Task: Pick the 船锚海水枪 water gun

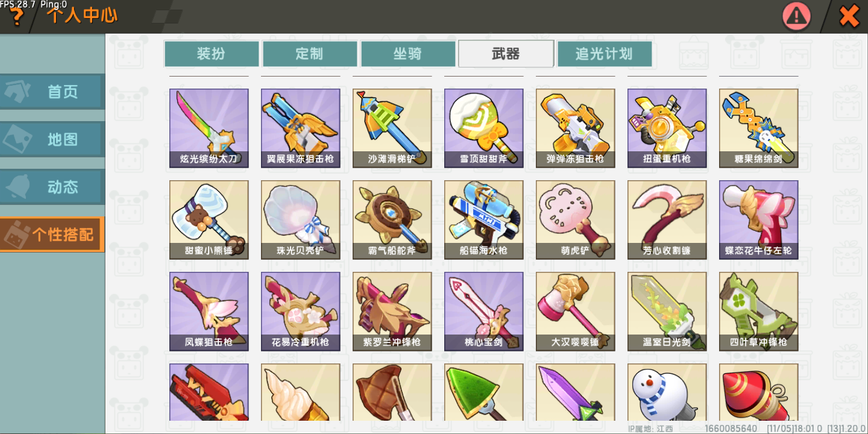Action: tap(483, 220)
